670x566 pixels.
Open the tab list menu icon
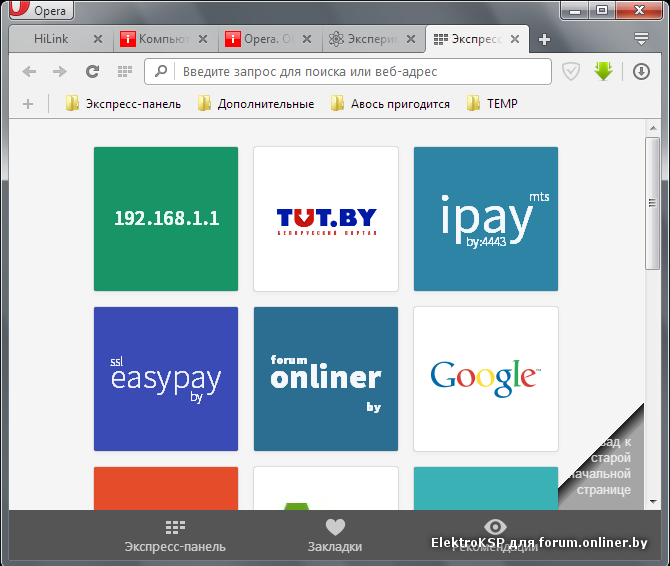pyautogui.click(x=641, y=39)
